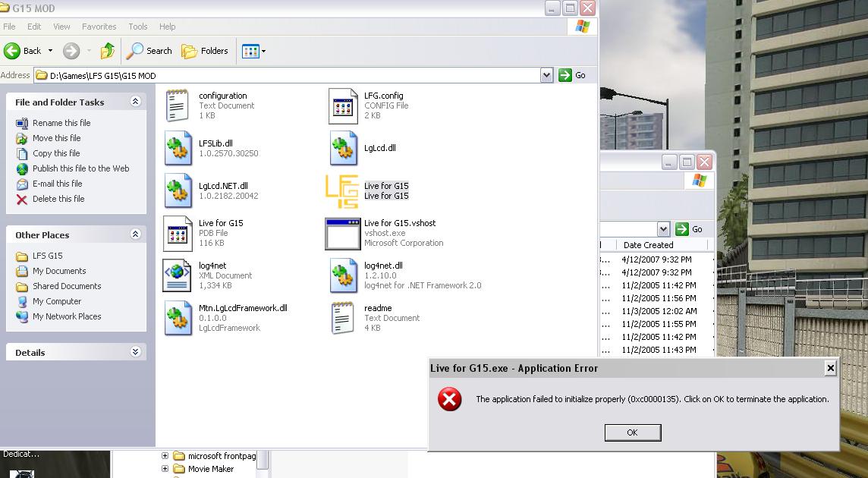Select the log4net XML document icon
Image resolution: width=868 pixels, height=478 pixels.
point(177,275)
